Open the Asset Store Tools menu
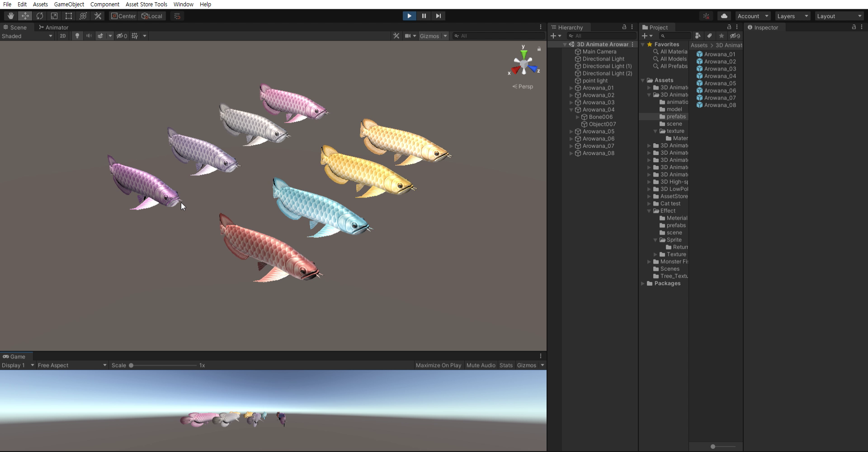Image resolution: width=868 pixels, height=452 pixels. pyautogui.click(x=146, y=4)
